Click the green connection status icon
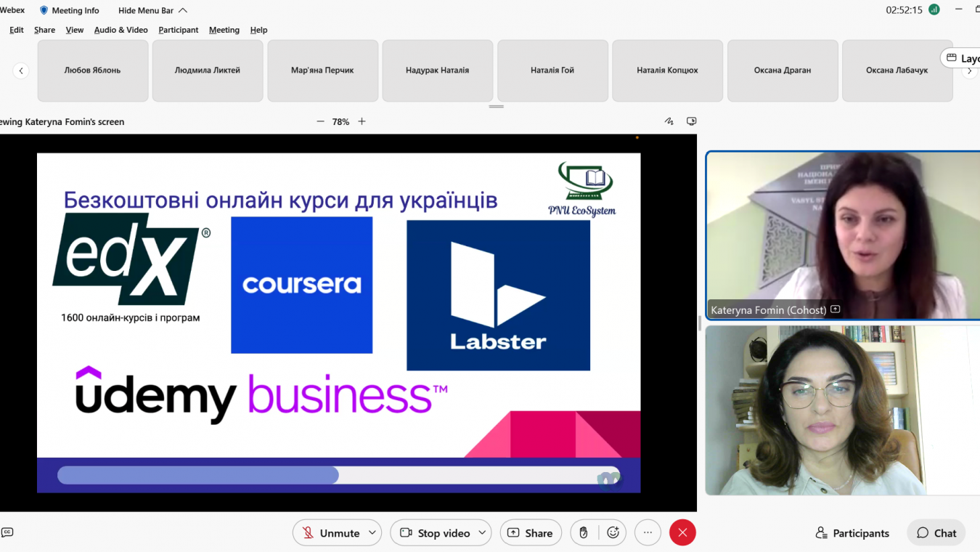This screenshot has width=980, height=552. (934, 10)
